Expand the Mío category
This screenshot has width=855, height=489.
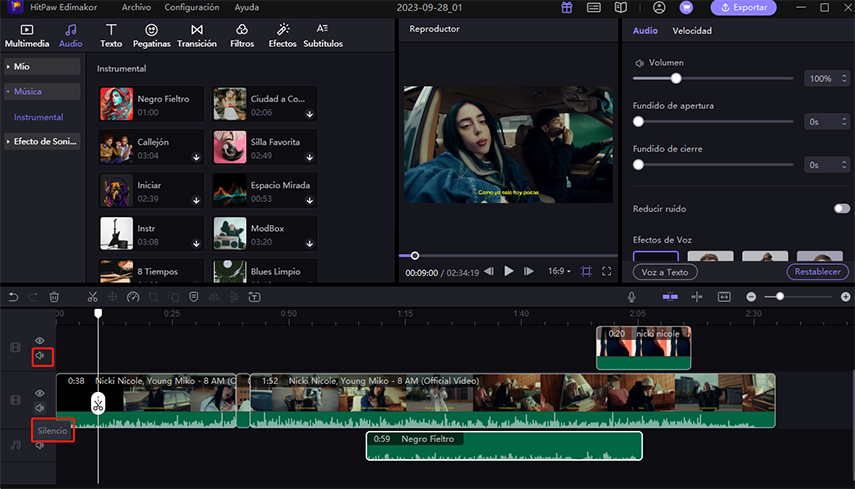pos(42,67)
